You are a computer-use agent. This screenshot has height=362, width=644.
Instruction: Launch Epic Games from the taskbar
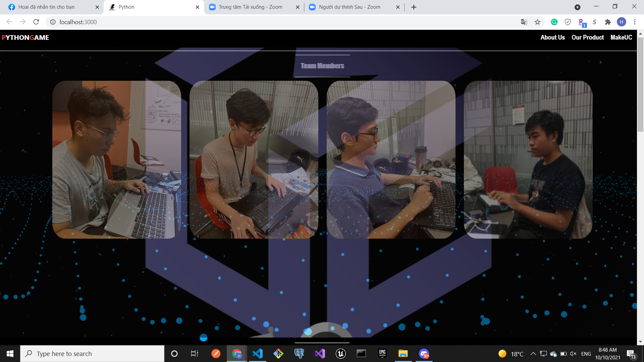pos(382,354)
